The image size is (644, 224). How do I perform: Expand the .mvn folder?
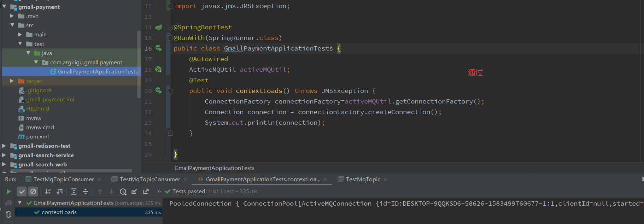12,16
